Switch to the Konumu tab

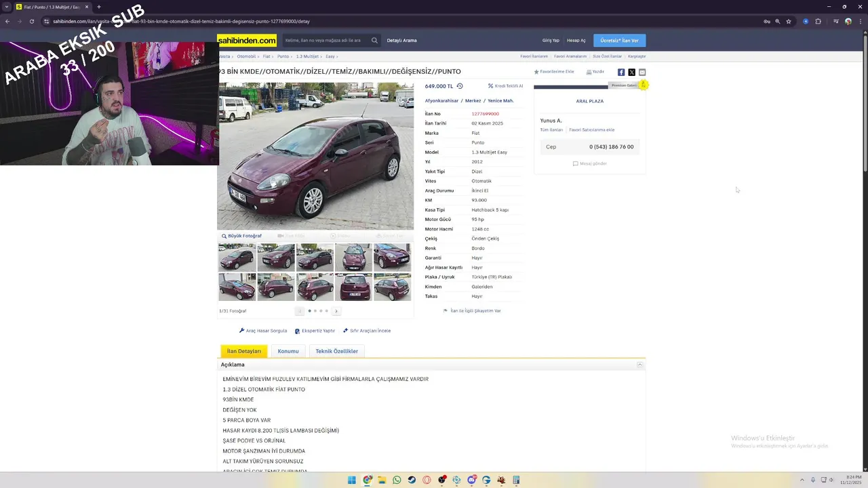(x=288, y=351)
